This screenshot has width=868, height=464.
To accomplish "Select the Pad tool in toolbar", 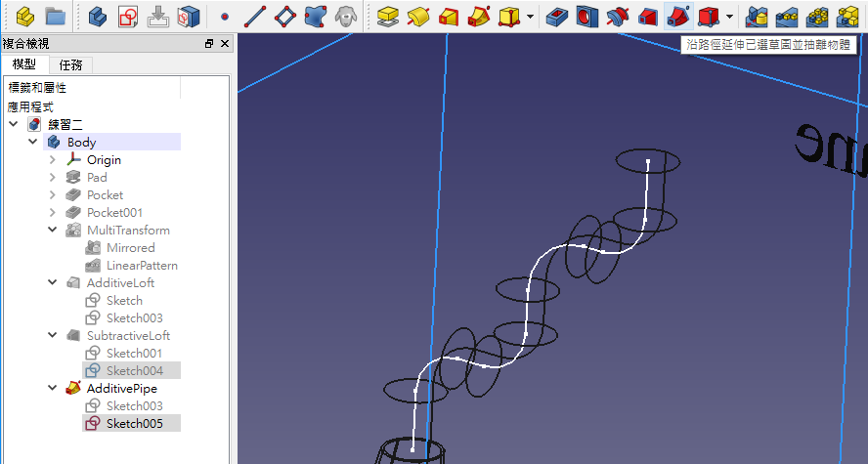I will 388,18.
